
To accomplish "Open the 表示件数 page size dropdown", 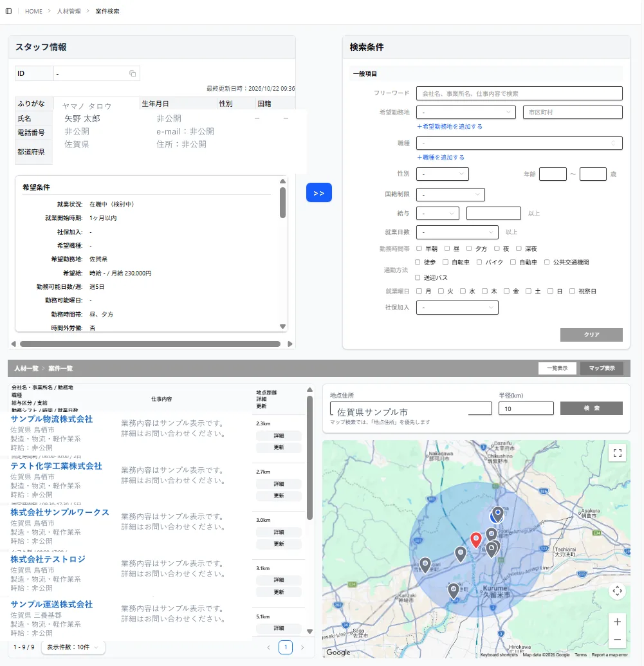I will pos(73,647).
